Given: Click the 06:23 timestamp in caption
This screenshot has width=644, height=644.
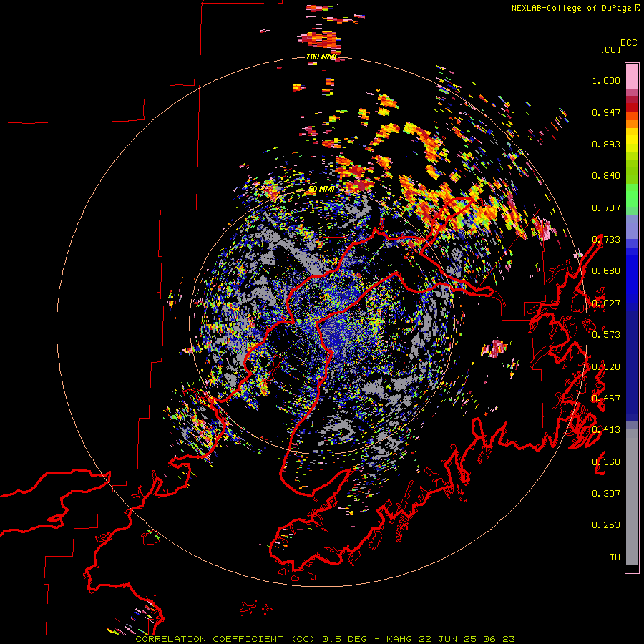Looking at the screenshot, I should [499, 639].
